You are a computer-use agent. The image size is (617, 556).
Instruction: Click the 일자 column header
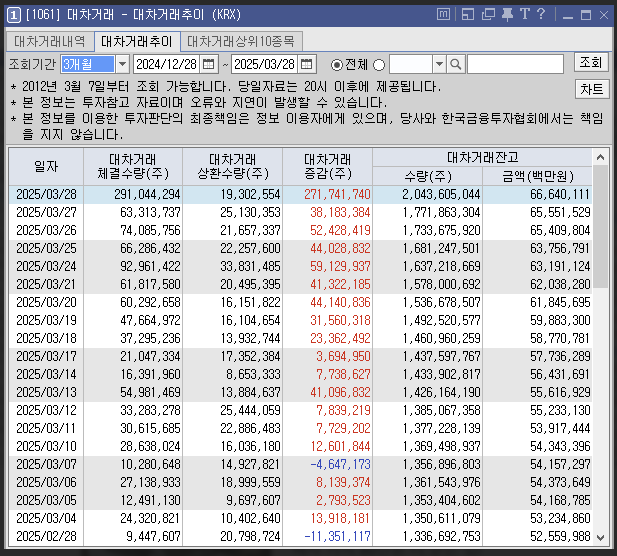point(46,167)
